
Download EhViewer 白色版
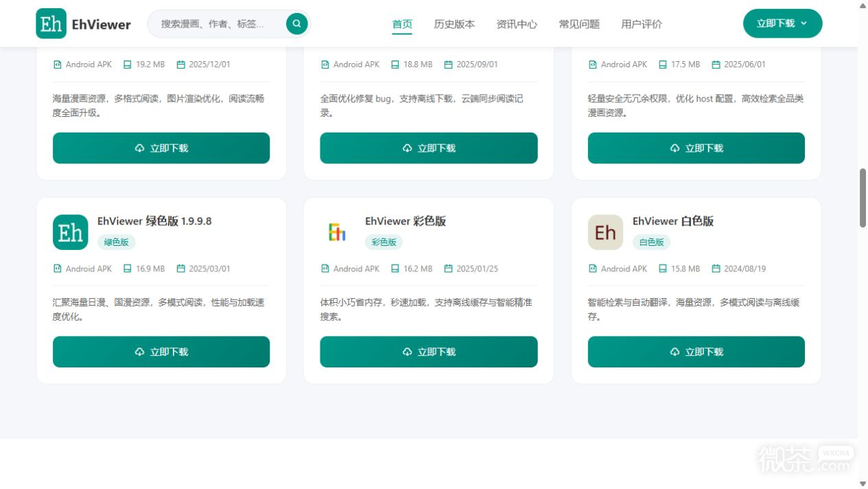[x=696, y=352]
